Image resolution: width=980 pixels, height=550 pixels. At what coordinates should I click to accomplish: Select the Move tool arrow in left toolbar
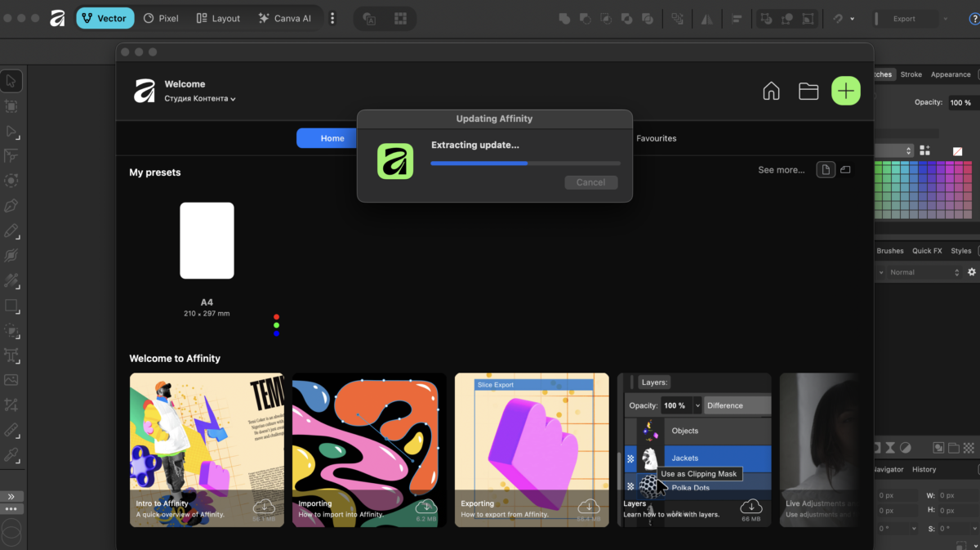coord(11,80)
